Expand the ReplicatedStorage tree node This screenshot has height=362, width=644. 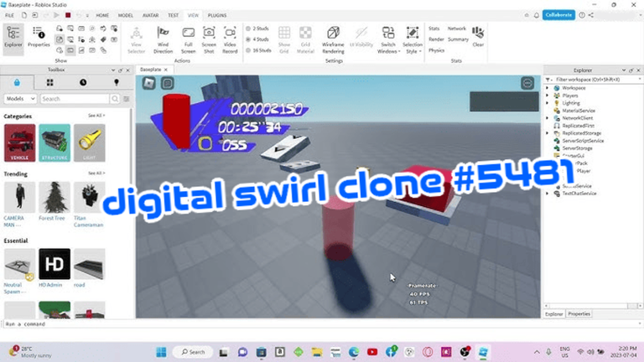[x=547, y=133]
